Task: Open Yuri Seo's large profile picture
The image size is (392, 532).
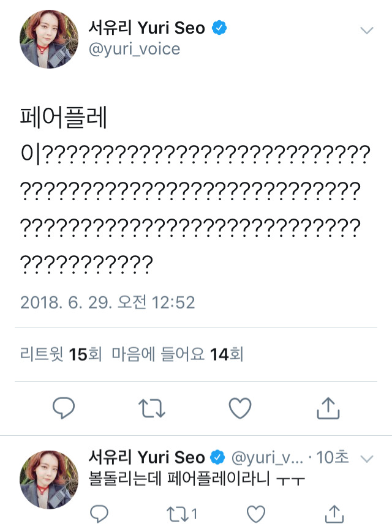Action: [x=49, y=39]
